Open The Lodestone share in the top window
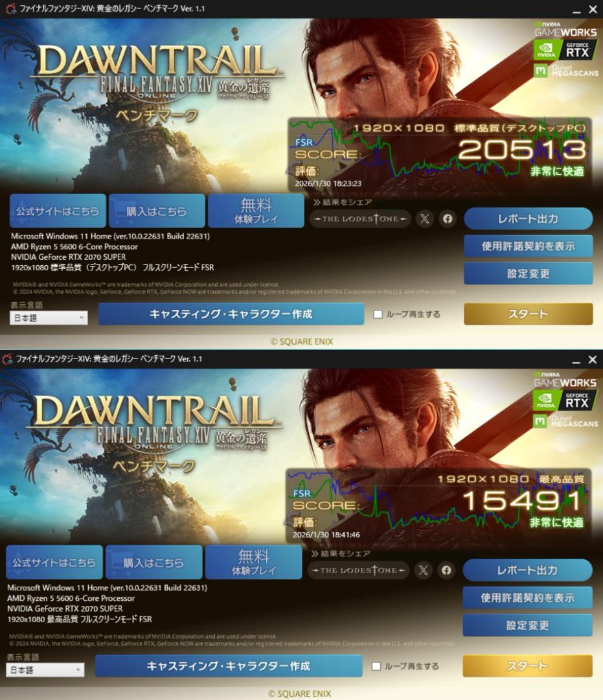 (360, 219)
